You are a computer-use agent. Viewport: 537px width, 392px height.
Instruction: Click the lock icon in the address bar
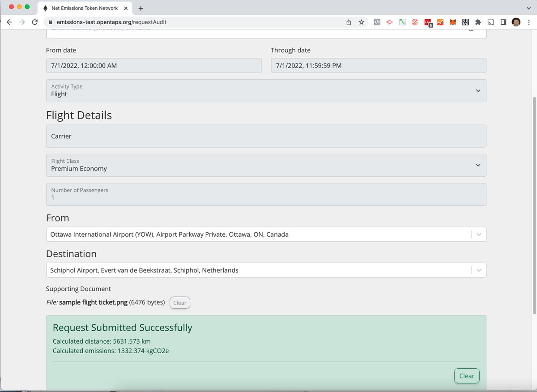click(50, 22)
